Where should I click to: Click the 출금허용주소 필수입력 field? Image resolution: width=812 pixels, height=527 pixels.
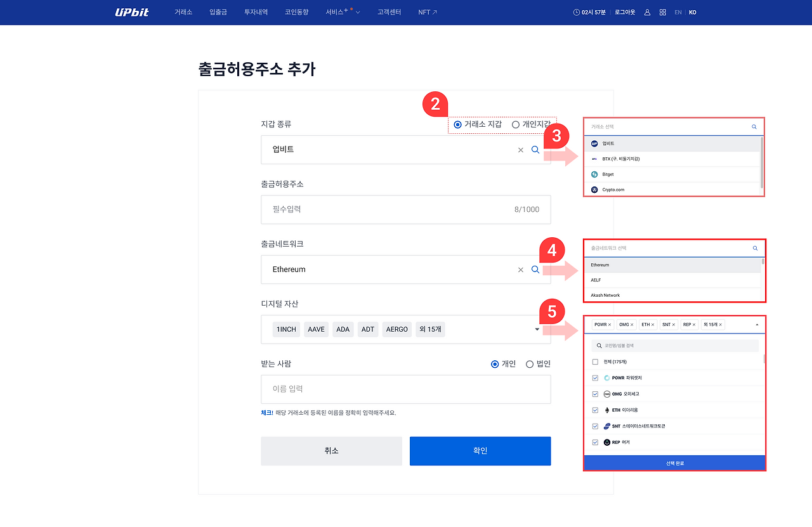pos(406,209)
